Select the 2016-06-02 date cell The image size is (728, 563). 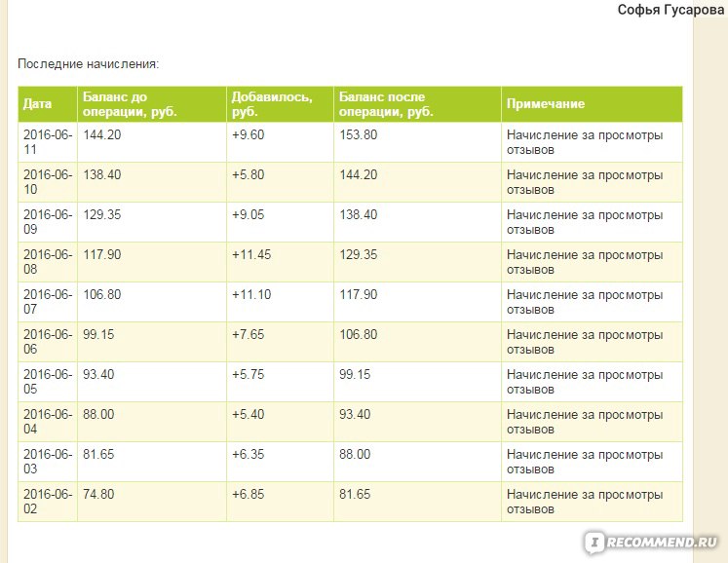pos(48,502)
